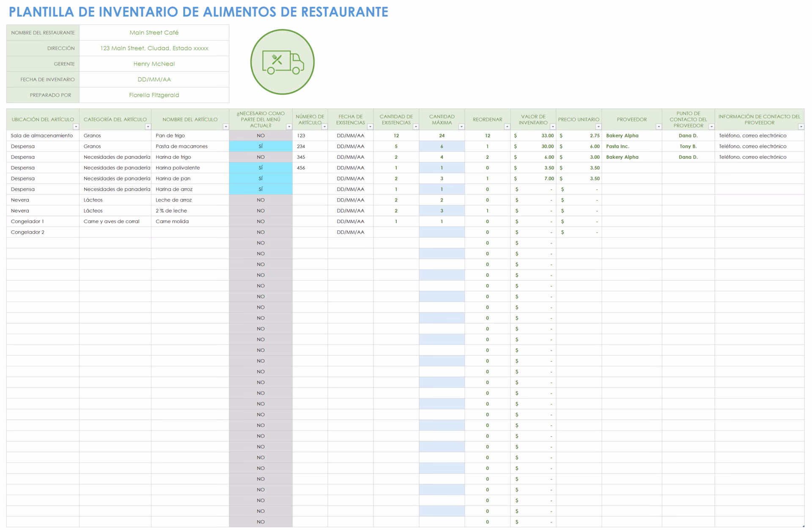812x530 pixels.
Task: Click the Fiorella Fitzgerald preparer cell
Action: (154, 95)
